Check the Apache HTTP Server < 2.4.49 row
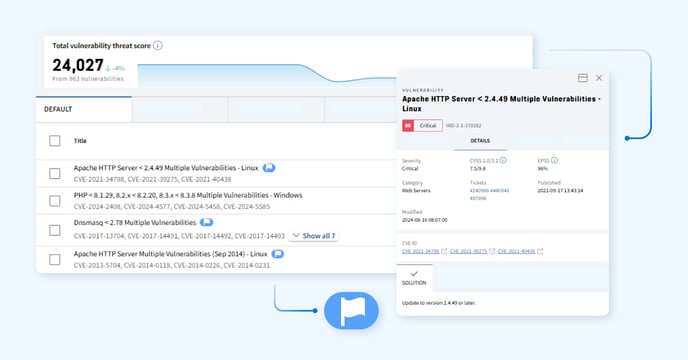This screenshot has width=688, height=360. point(55,173)
